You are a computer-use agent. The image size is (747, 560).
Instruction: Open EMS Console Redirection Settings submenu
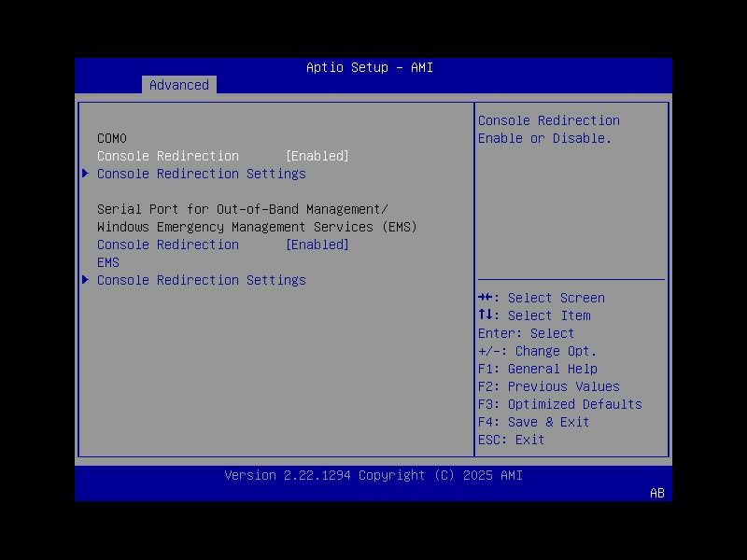tap(200, 280)
